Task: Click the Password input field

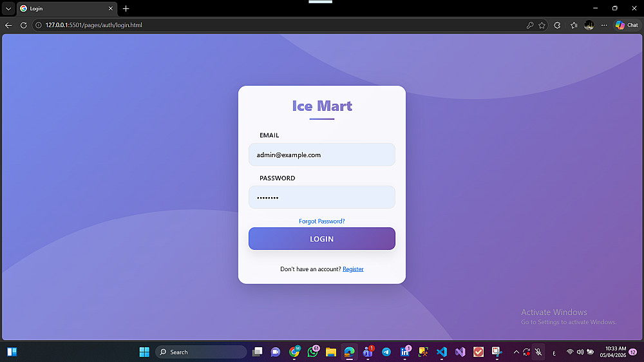Action: pos(321,197)
